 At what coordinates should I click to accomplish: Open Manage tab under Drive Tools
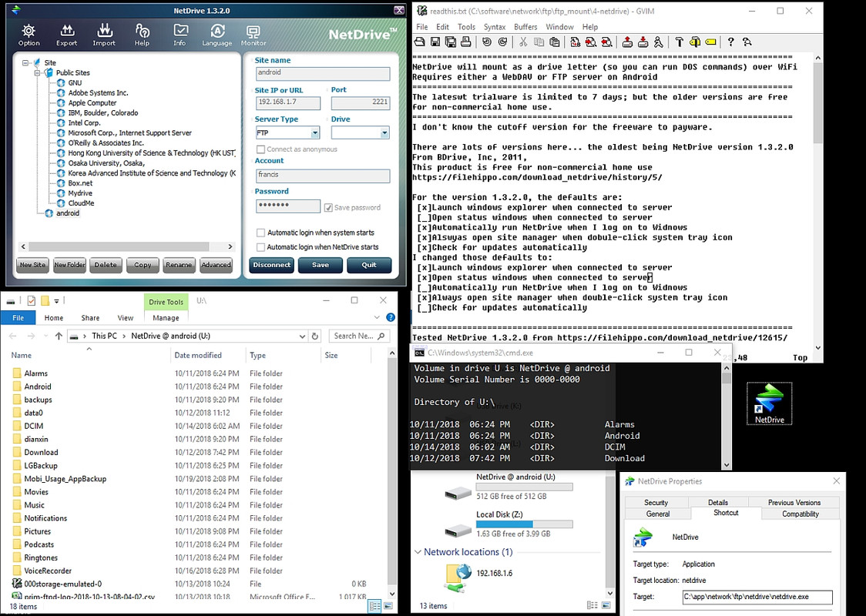166,317
